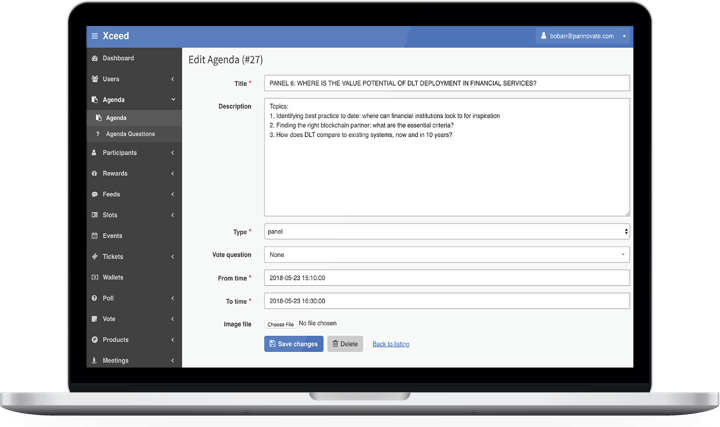Click the Events calendar icon
Screen dimensions: 720x427
point(94,235)
